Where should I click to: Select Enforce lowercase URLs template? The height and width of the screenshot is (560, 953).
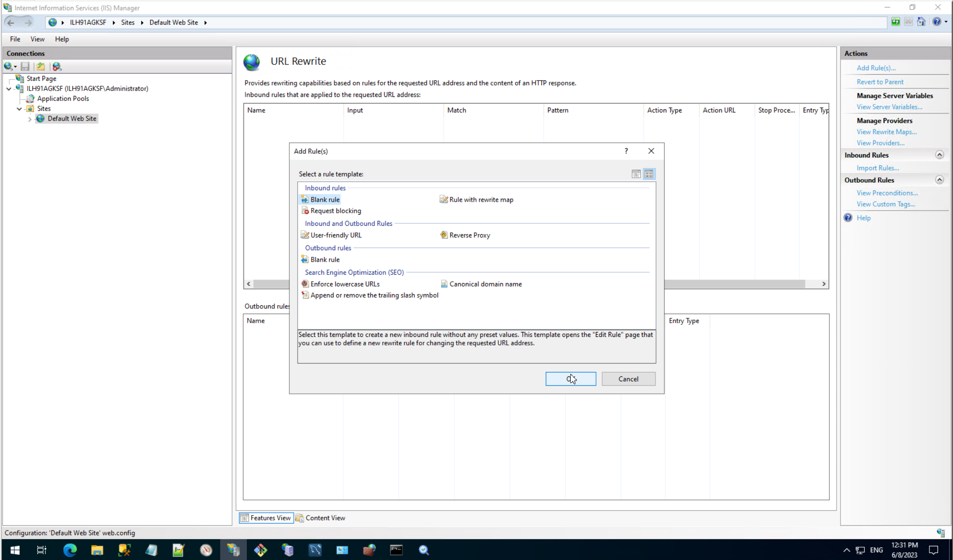(344, 284)
